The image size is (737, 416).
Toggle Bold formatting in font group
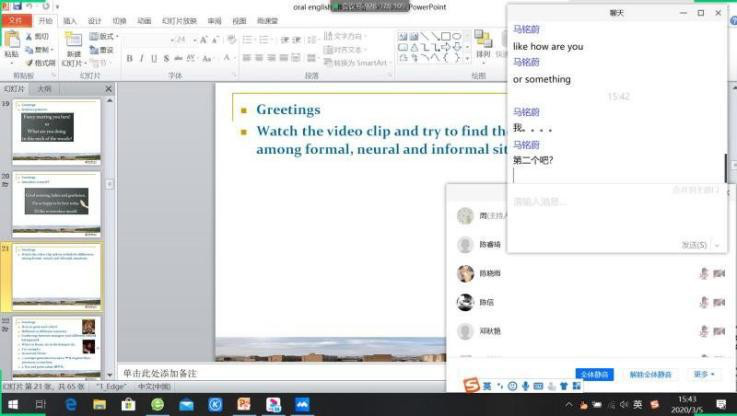[x=131, y=59]
